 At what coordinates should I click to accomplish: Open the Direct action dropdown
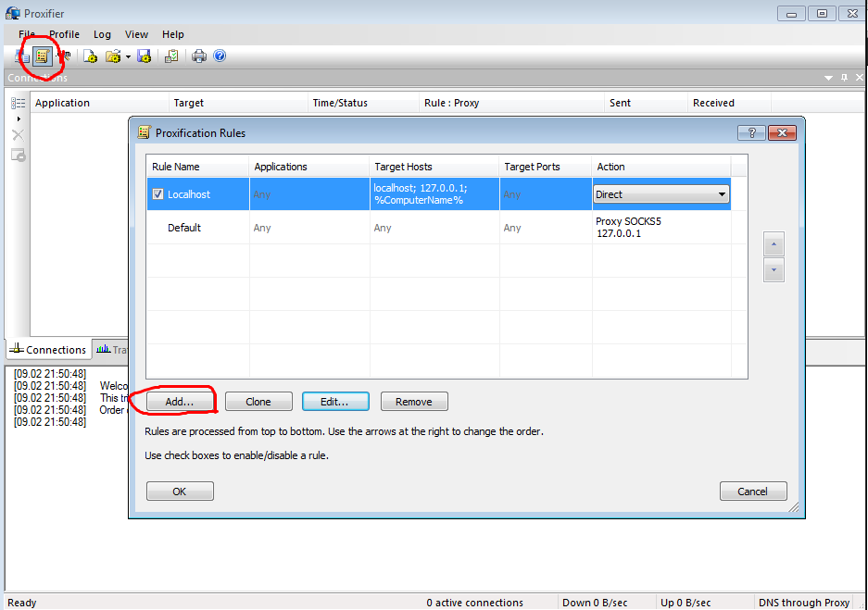tap(660, 194)
